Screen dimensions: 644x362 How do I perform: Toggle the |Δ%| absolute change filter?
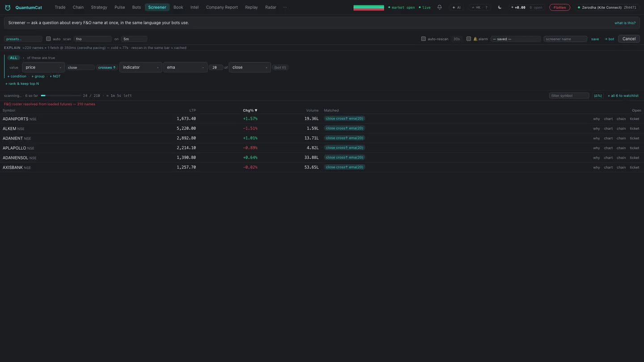(598, 96)
